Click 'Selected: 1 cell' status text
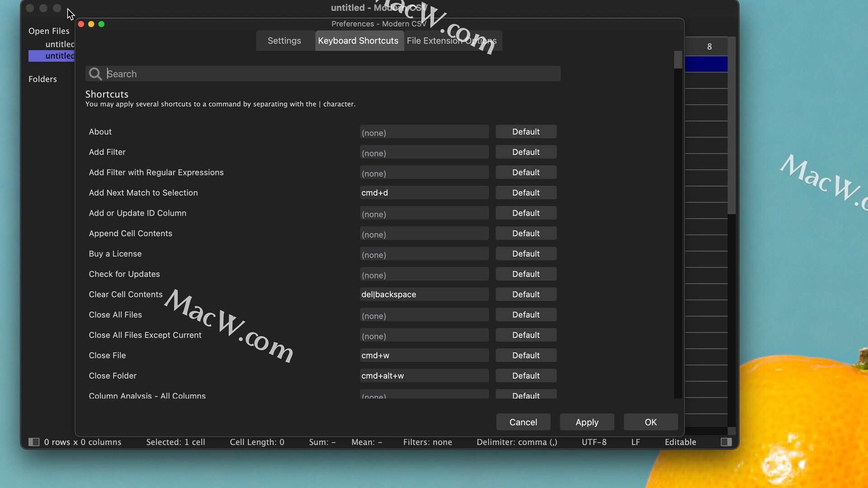 (x=175, y=442)
